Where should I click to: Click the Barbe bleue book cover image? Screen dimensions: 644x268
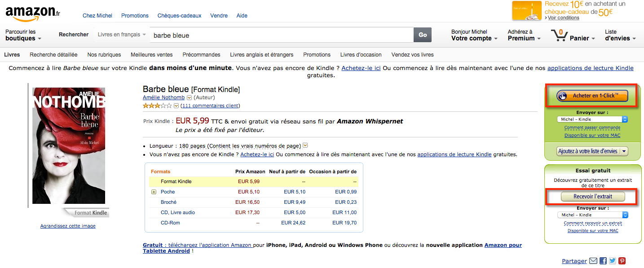tap(69, 145)
